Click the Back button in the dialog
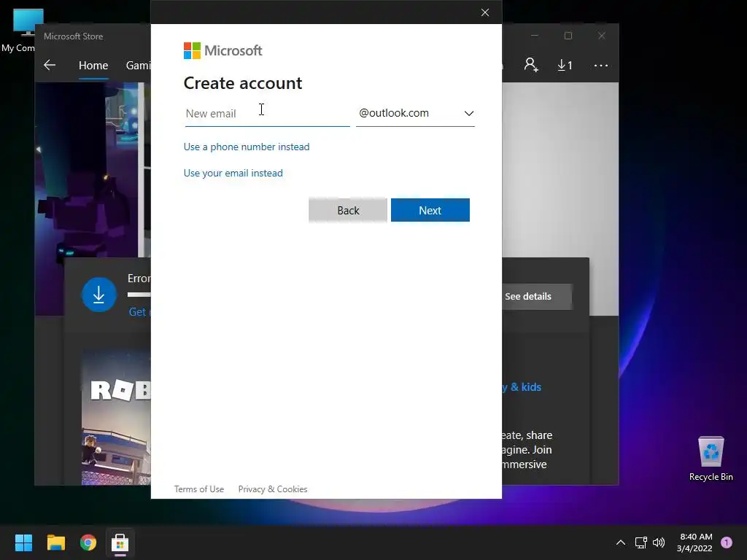 pyautogui.click(x=348, y=210)
